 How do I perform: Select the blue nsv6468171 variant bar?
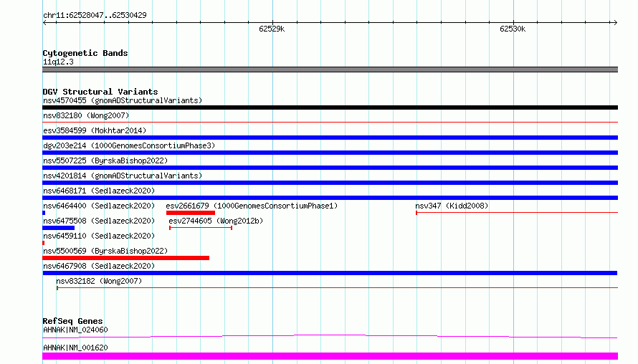point(330,198)
